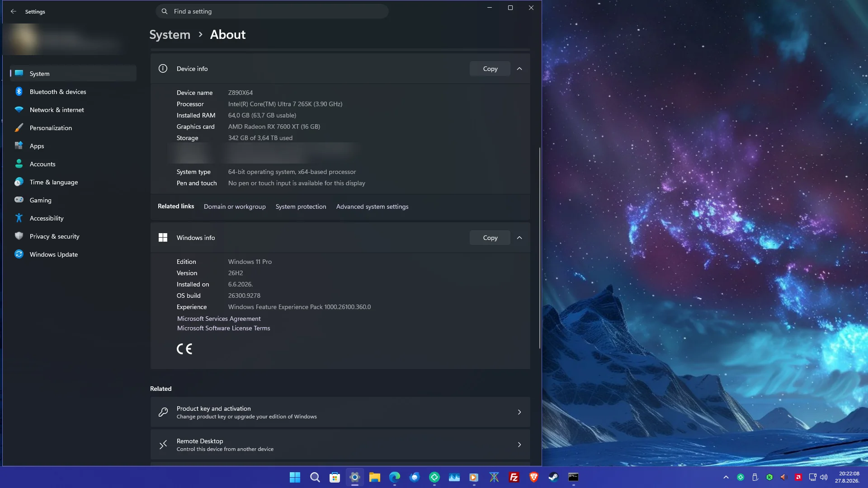Copy the Windows info details
868x488 pixels.
tap(490, 238)
